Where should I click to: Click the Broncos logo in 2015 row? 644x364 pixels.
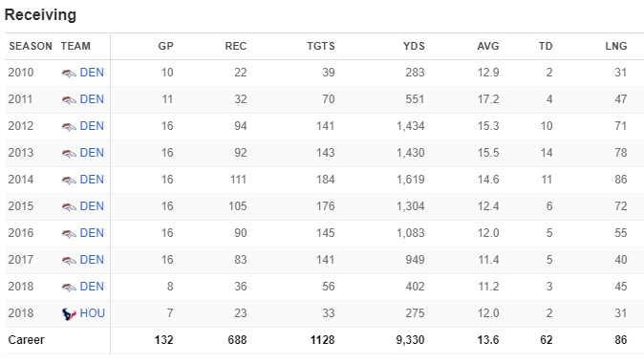69,206
